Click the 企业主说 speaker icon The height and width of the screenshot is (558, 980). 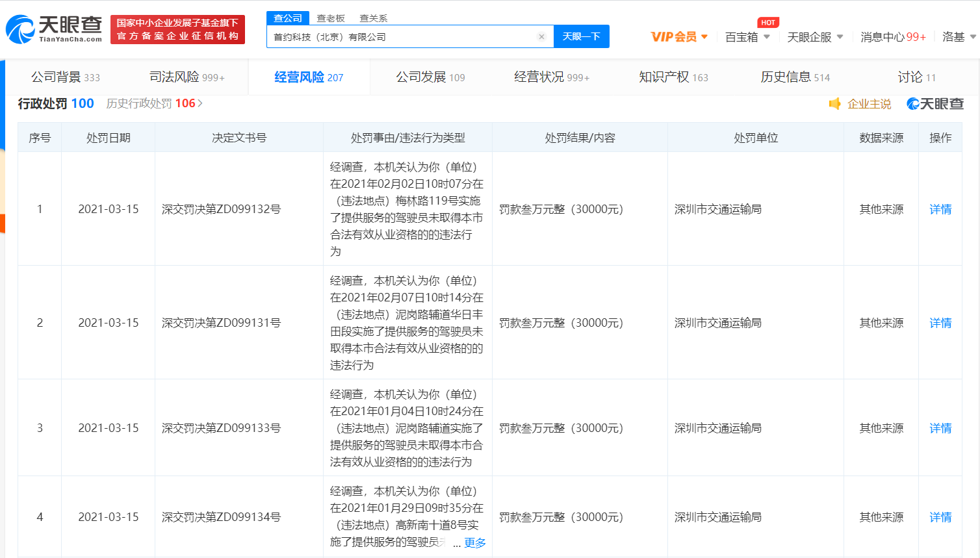coord(835,104)
